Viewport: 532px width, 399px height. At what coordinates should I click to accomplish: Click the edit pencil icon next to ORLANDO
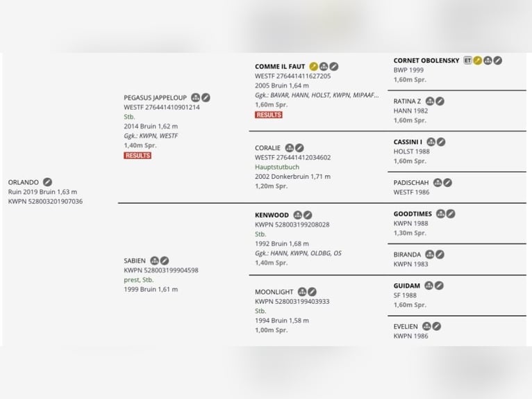tap(47, 182)
